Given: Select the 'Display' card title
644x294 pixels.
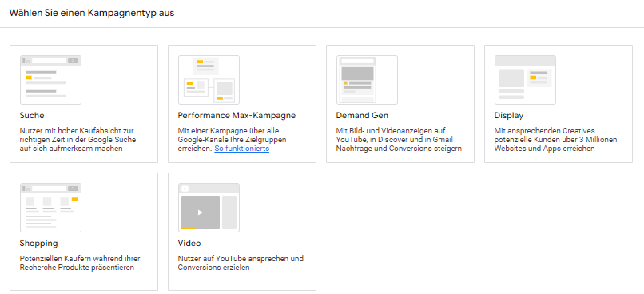Looking at the screenshot, I should tap(508, 116).
